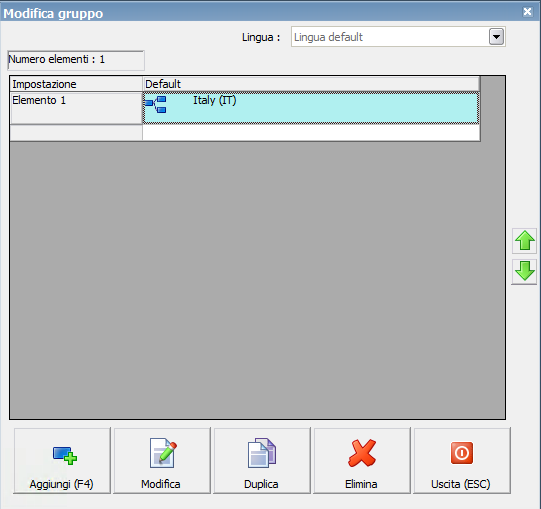Image resolution: width=541 pixels, height=509 pixels.
Task: Click the blue tree icon beside Italy
Action: point(156,105)
